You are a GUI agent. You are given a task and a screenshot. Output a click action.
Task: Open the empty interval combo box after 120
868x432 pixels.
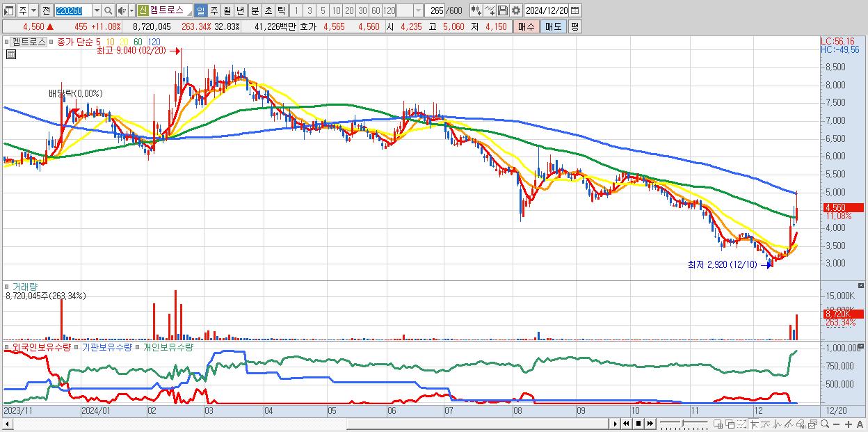pos(410,10)
